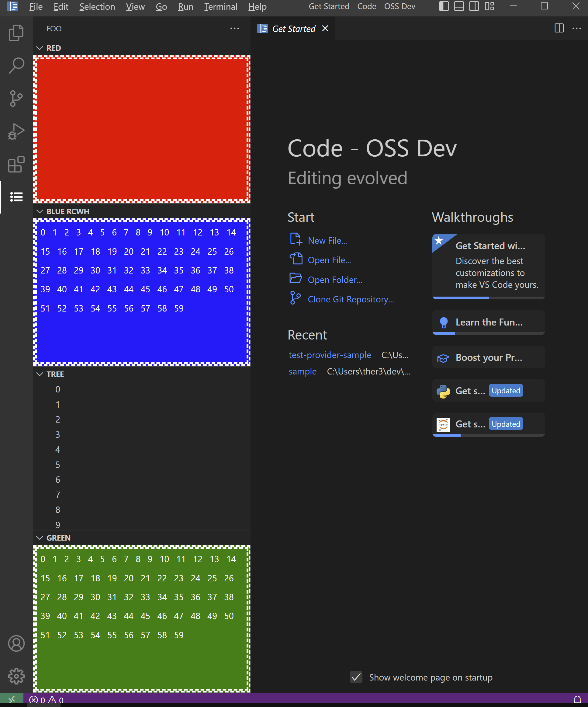
Task: Click the Open File... link
Action: click(x=329, y=260)
